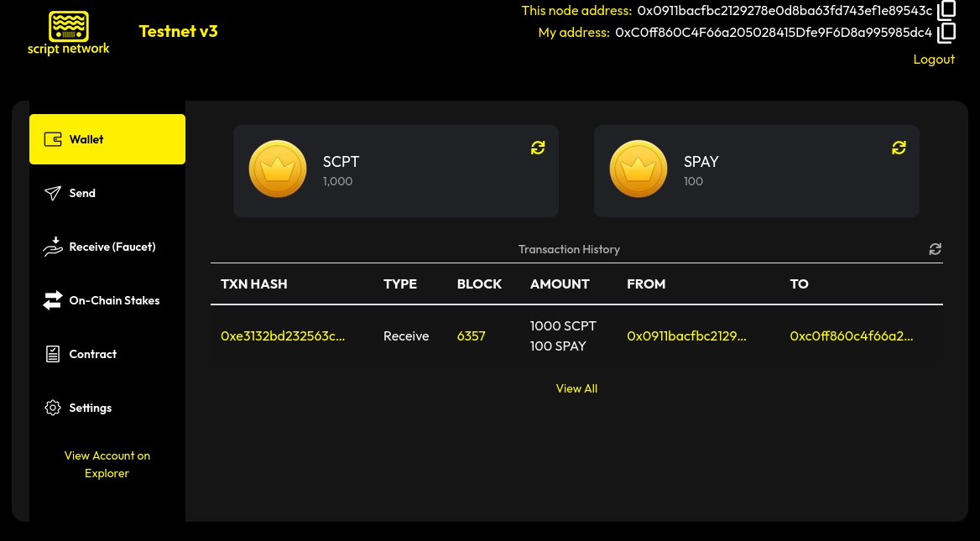
Task: Open the Wallet tab in sidebar
Action: (107, 139)
